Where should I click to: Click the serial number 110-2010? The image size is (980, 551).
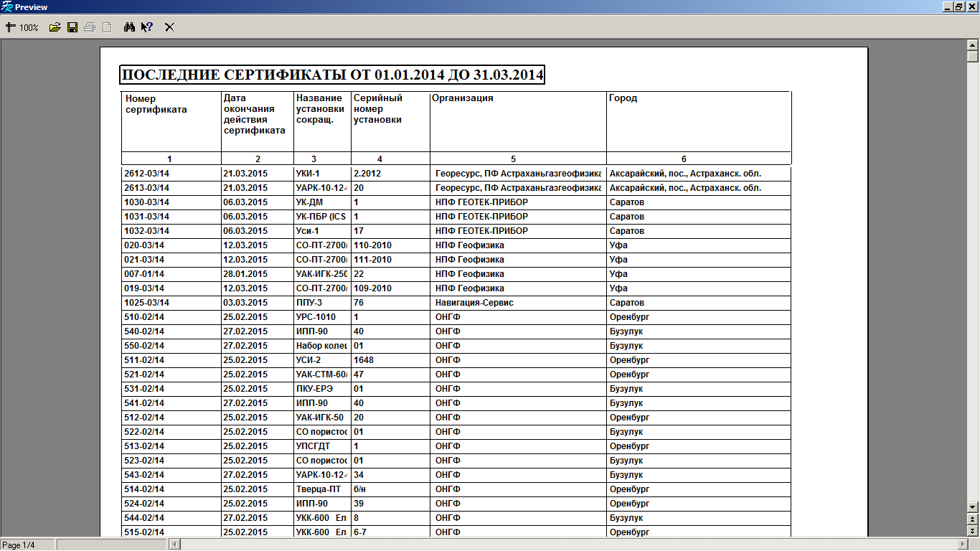tap(372, 245)
